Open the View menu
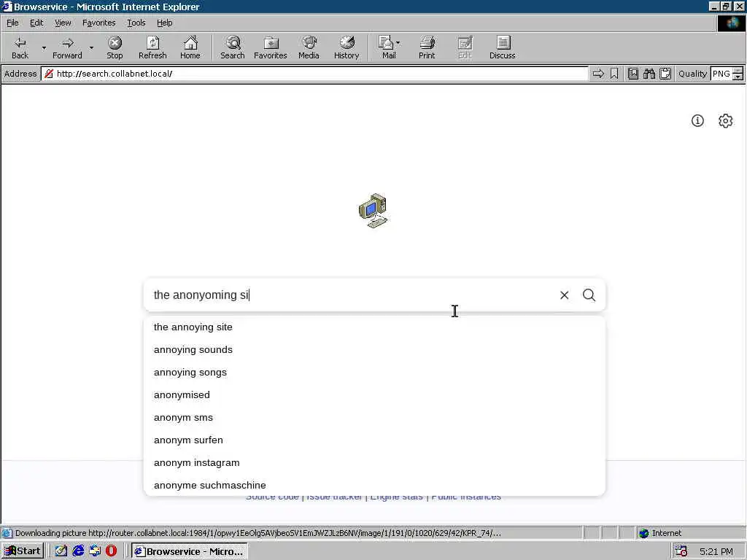 63,23
